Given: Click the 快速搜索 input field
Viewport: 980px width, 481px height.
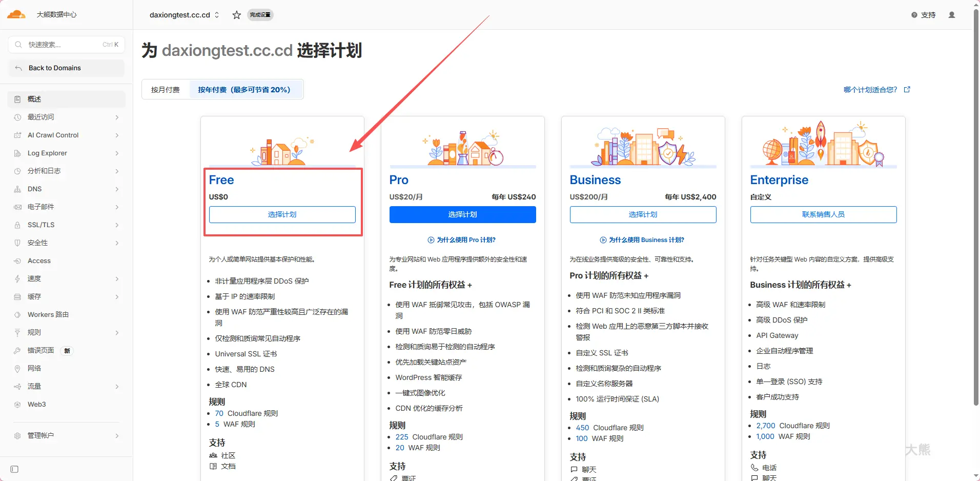Looking at the screenshot, I should pyautogui.click(x=66, y=45).
